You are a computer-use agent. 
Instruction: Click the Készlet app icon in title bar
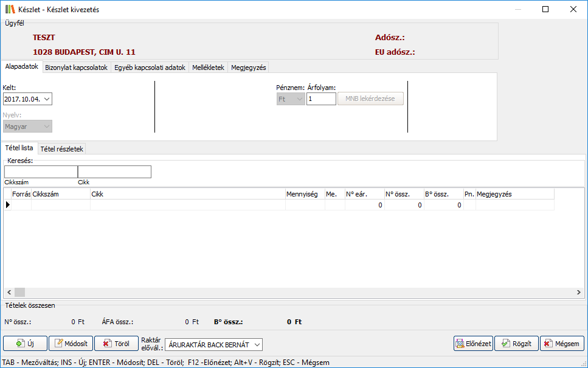(x=9, y=10)
